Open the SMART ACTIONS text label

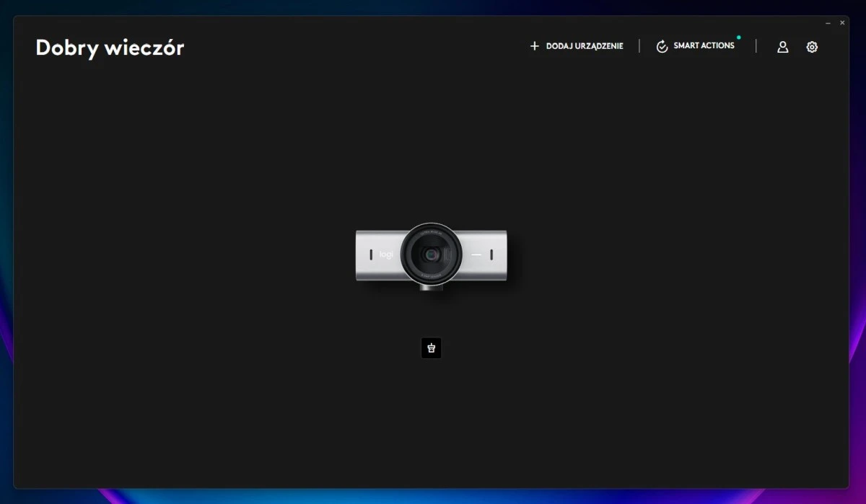point(704,45)
